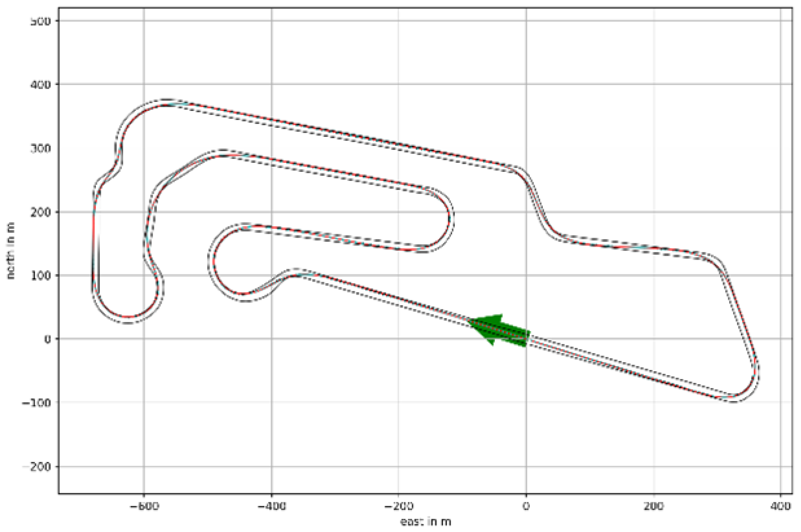
Task: Click the 'north in m' axis label
Action: (x=11, y=250)
